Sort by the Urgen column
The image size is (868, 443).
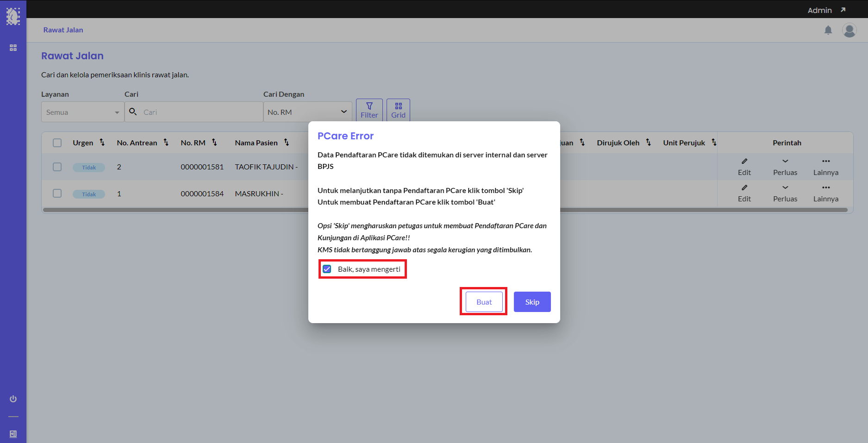(x=102, y=143)
